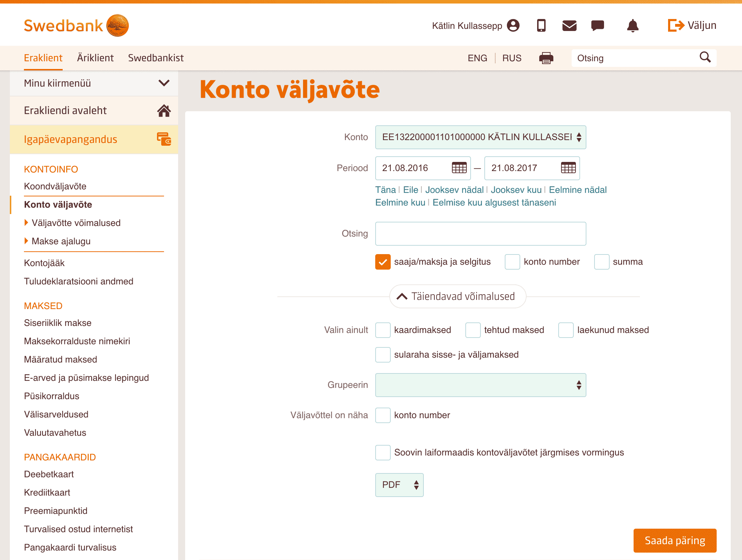Select Jooksev nädal period shortcut
Viewport: 742px width, 560px height.
point(454,190)
